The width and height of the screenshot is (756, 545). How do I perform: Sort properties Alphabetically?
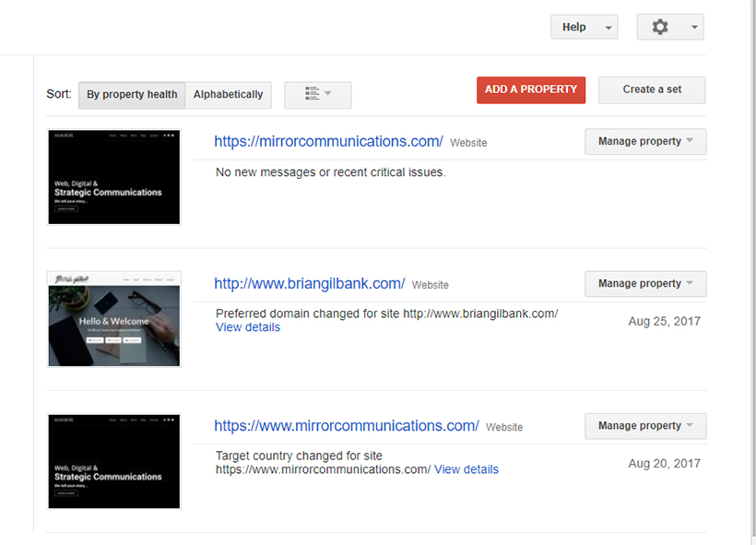tap(228, 95)
